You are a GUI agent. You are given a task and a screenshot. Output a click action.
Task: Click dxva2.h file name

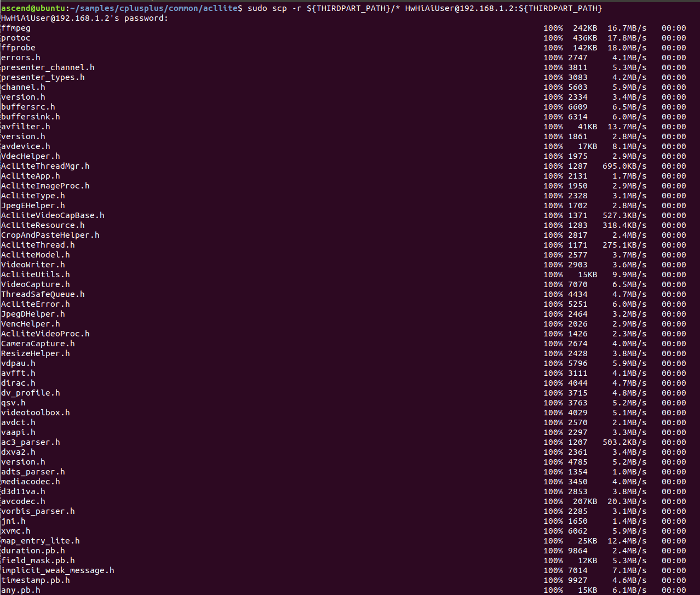[x=18, y=452]
